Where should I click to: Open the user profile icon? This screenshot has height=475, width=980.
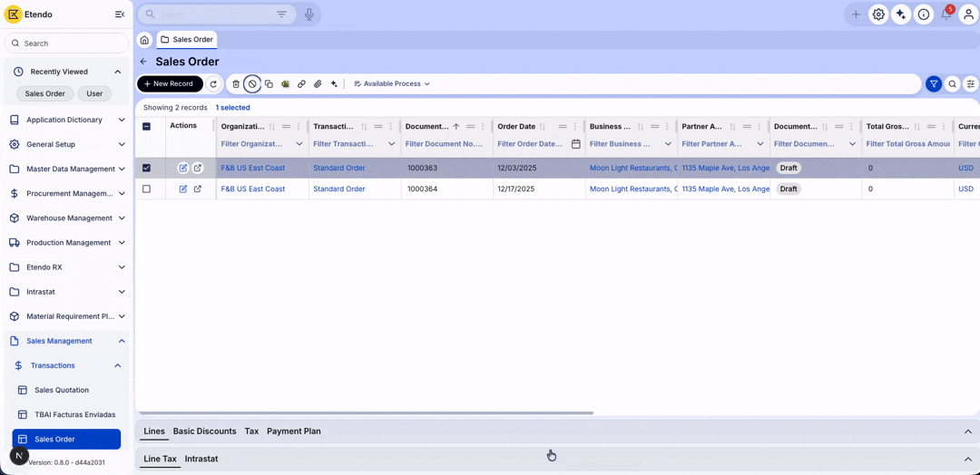968,15
